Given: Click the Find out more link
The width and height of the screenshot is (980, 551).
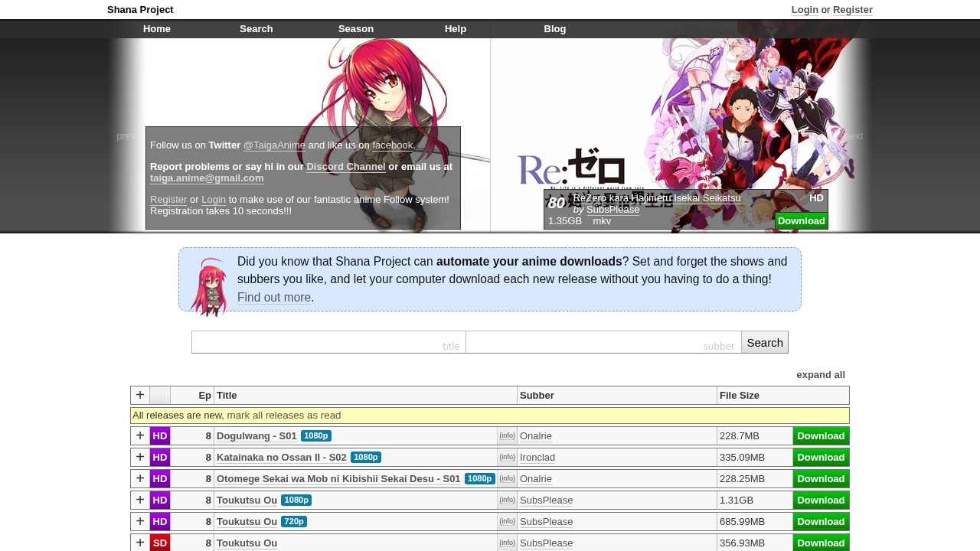Looking at the screenshot, I should point(274,298).
